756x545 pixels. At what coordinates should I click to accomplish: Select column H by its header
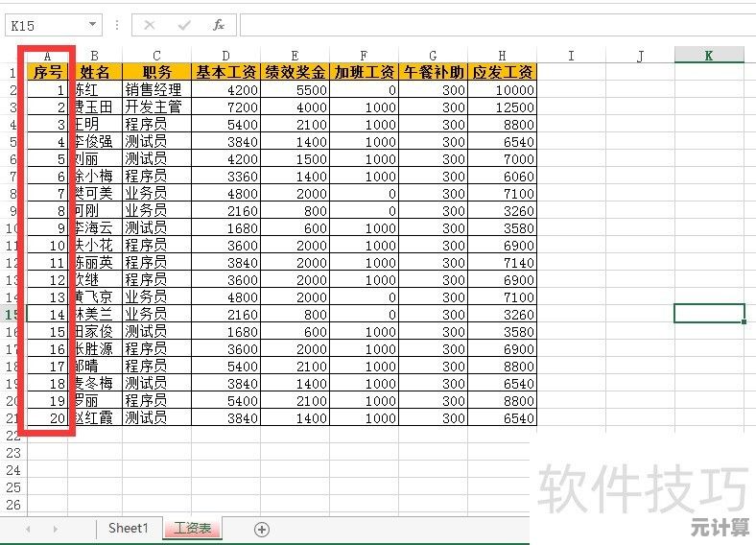503,56
